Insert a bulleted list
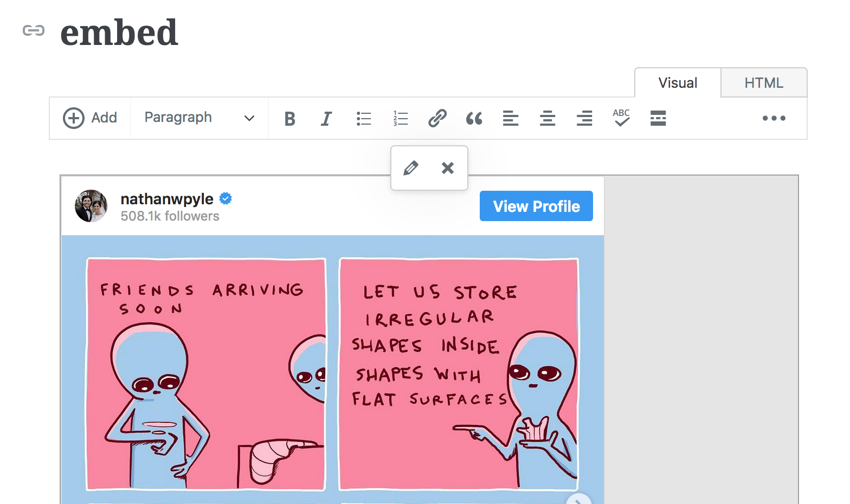The width and height of the screenshot is (850, 504). pyautogui.click(x=364, y=119)
